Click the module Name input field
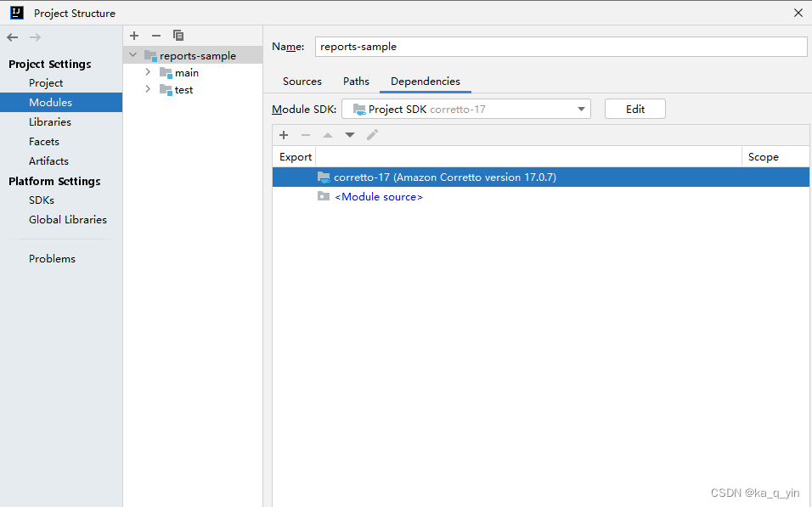Screen dimensions: 812x507 click(x=561, y=47)
